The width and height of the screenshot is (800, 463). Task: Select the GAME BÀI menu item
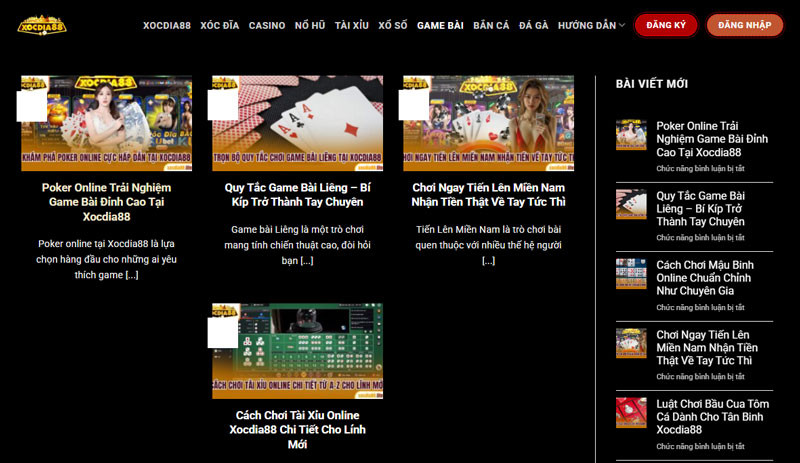pos(440,26)
